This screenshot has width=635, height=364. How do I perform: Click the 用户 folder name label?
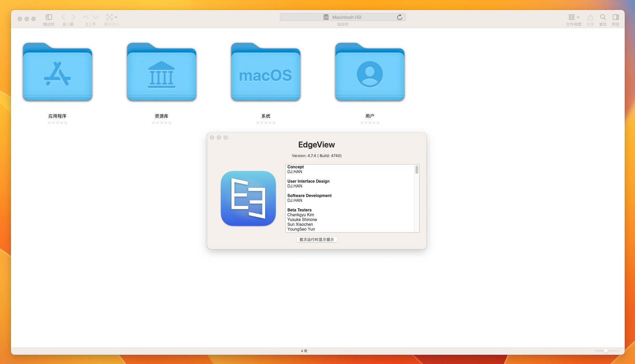coord(370,116)
